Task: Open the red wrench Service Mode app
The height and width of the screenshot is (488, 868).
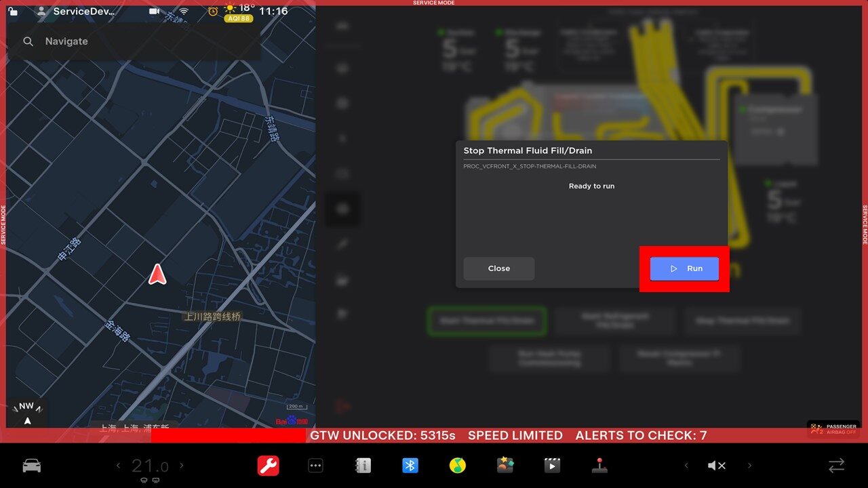Action: pos(268,466)
